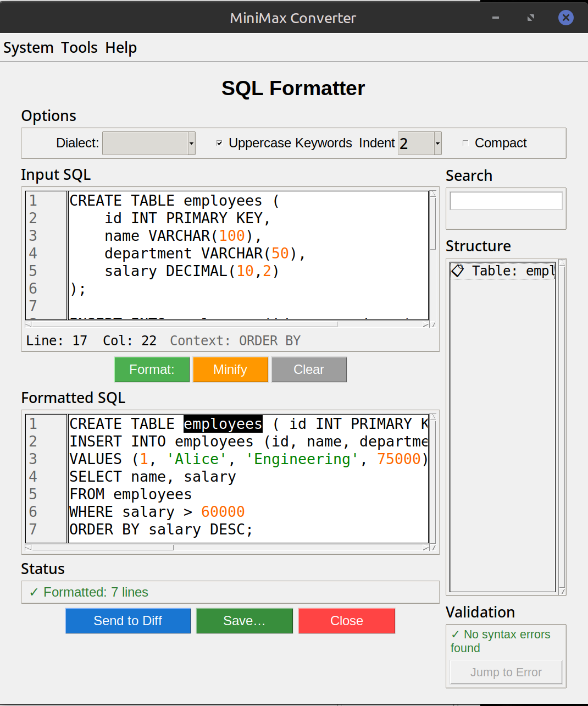Click 'ORDER BY salary DESC;' output line
This screenshot has height=706, width=588.
pyautogui.click(x=161, y=529)
